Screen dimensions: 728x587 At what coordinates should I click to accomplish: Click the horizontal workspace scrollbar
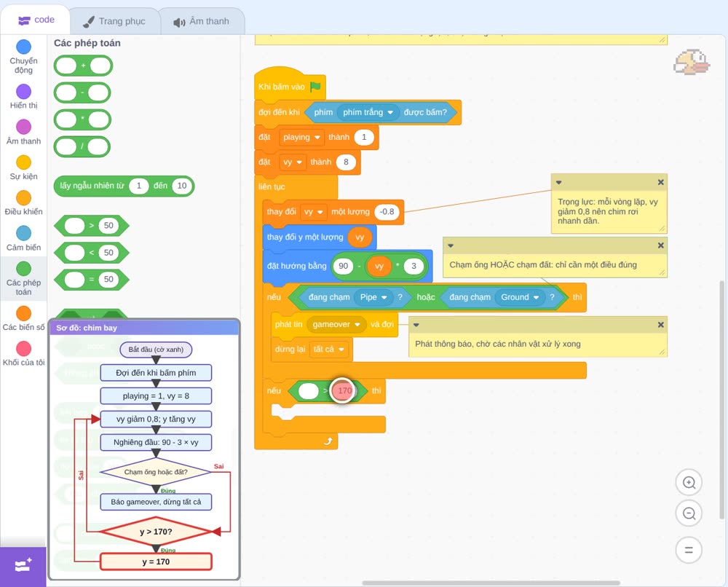491,583
